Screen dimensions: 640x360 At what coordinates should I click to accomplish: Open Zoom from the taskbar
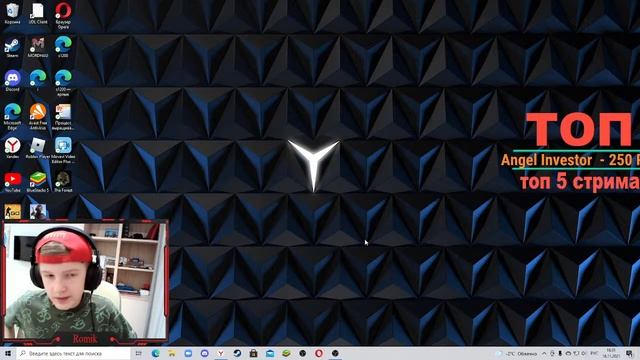[x=188, y=353]
